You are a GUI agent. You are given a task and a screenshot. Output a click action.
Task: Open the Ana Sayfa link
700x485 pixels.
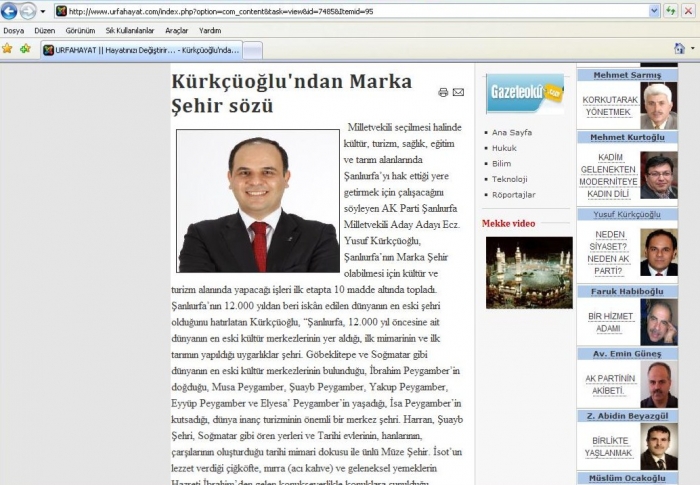click(512, 132)
